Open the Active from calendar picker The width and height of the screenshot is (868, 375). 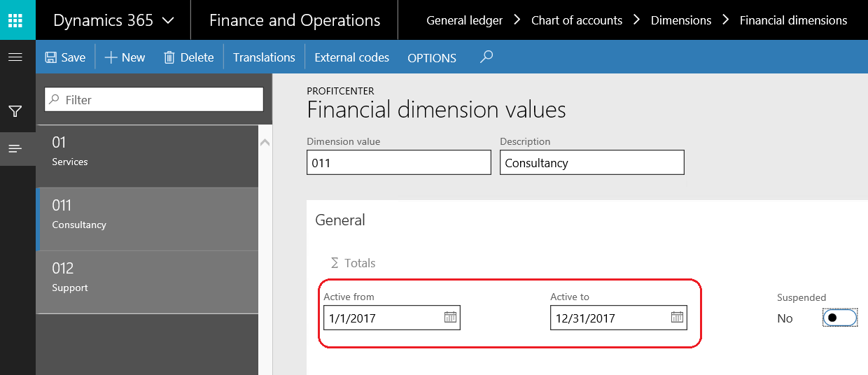point(450,318)
